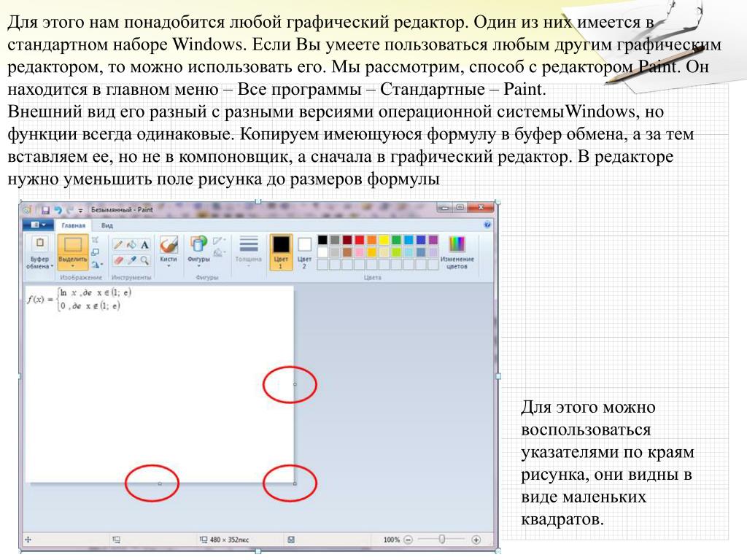
Task: Open the shape outline dropdown
Action: tap(219, 241)
